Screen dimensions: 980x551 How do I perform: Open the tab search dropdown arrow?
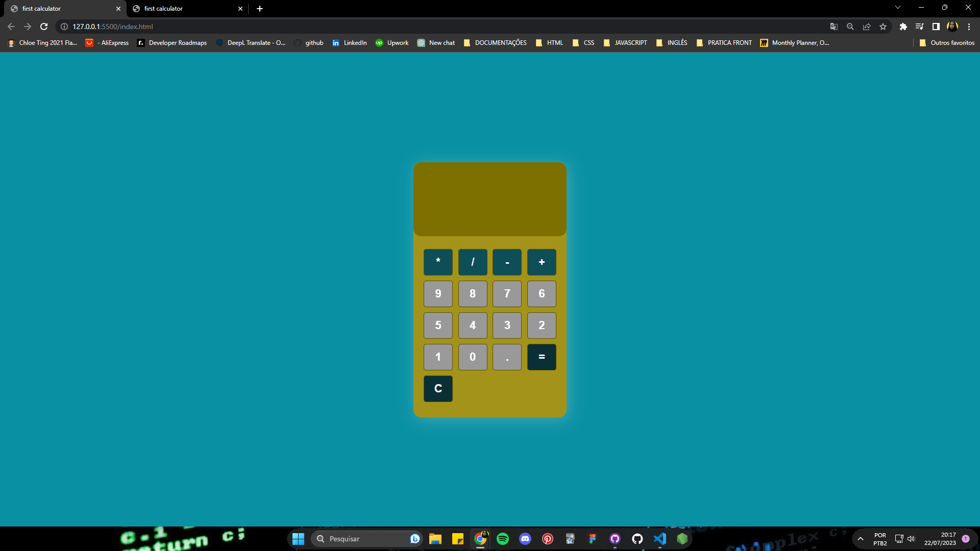pos(897,7)
